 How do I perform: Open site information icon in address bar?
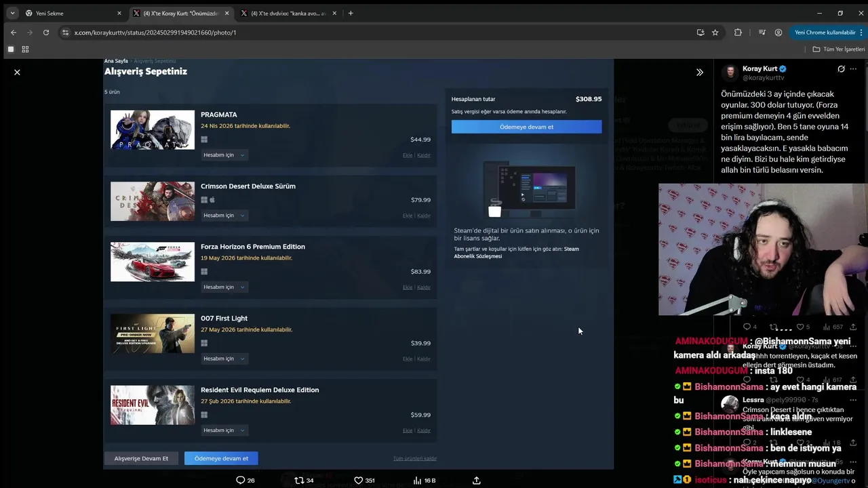click(65, 32)
